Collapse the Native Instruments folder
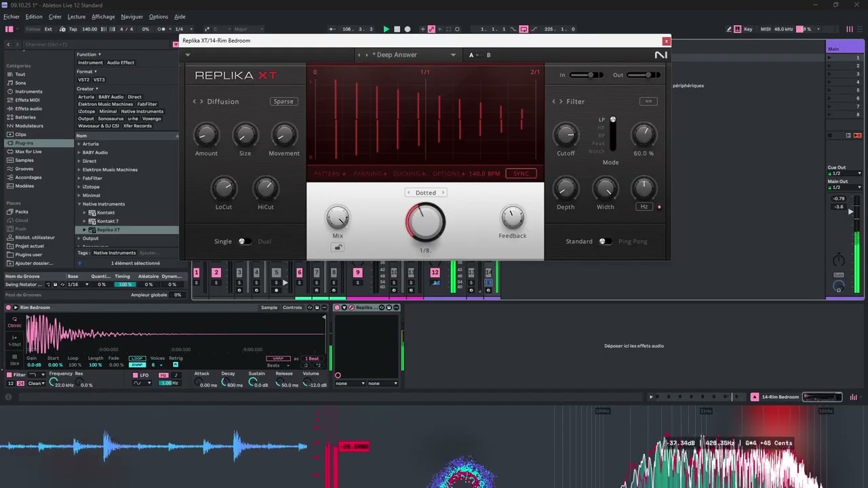 pos(79,204)
